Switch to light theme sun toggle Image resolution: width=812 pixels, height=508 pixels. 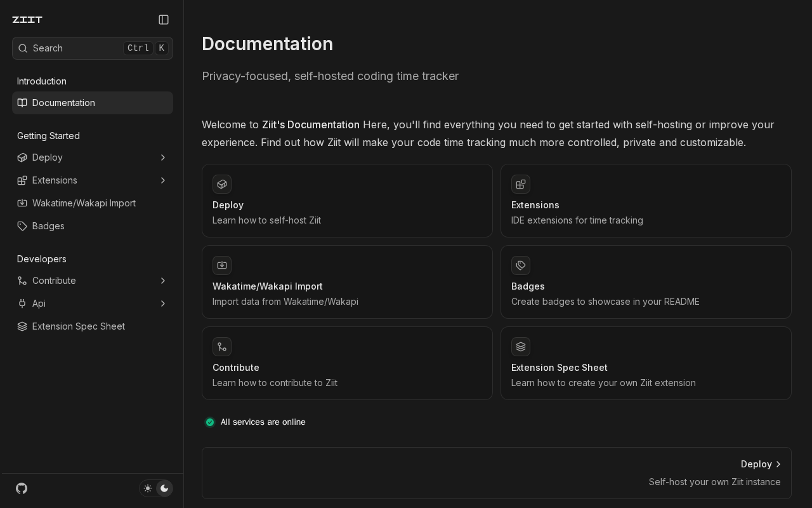(148, 488)
